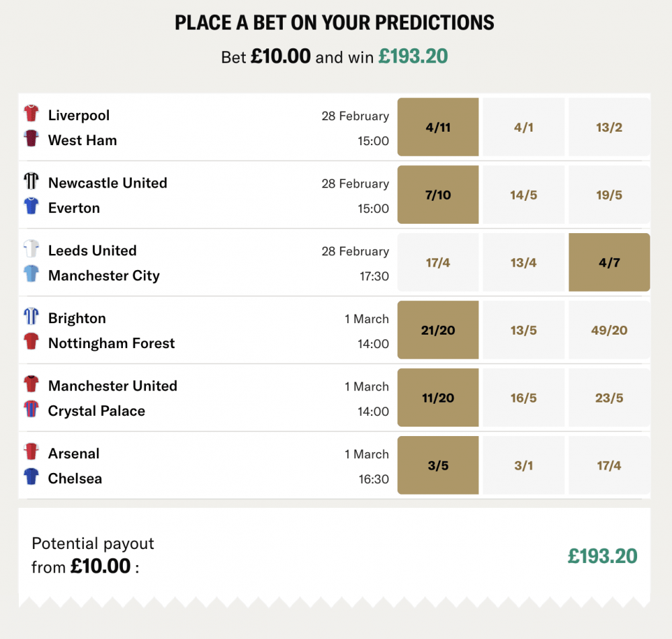Click the Liverpool jersey icon
The height and width of the screenshot is (639, 672).
[32, 114]
